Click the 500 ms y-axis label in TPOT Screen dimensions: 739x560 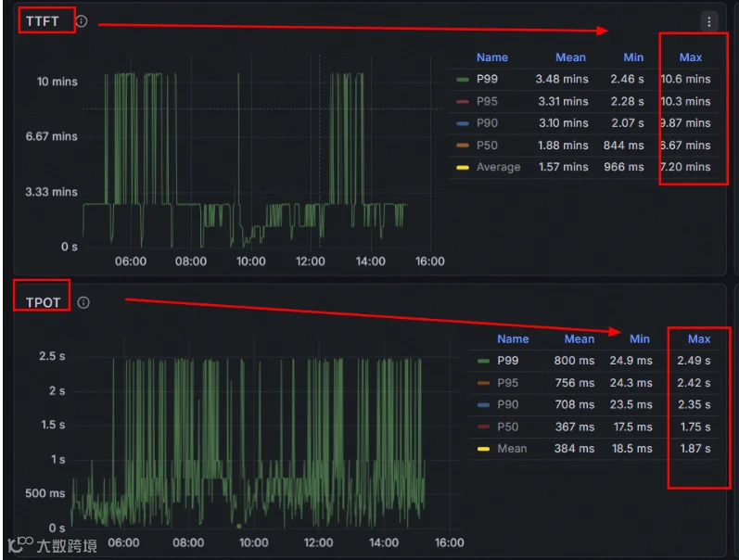(x=45, y=493)
